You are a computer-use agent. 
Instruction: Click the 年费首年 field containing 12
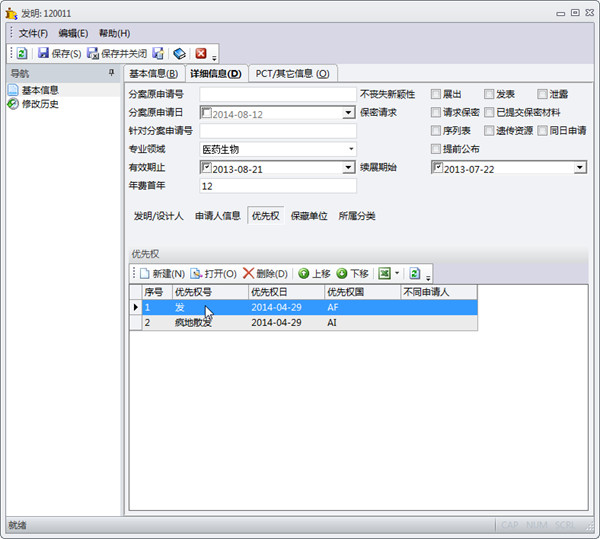coord(278,186)
